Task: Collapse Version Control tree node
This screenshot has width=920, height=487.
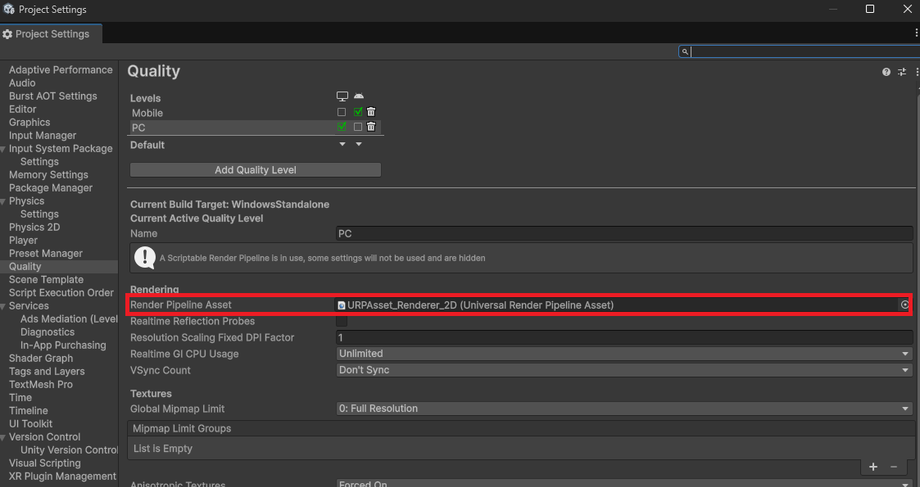Action: pos(4,437)
